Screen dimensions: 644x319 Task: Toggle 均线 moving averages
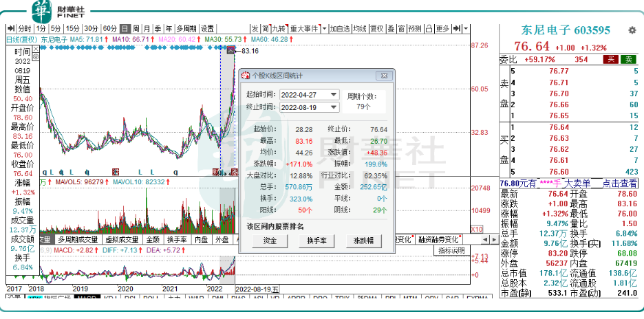pos(360,29)
